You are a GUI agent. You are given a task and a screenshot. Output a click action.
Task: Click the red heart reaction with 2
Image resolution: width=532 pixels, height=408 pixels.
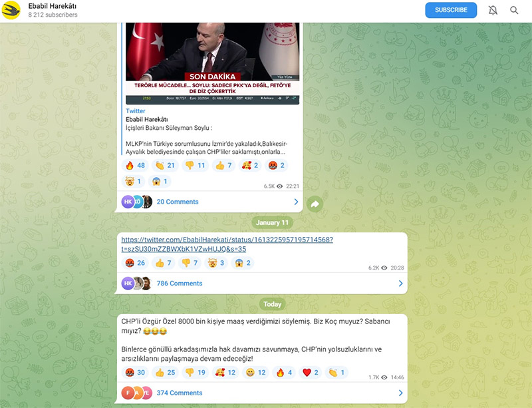tap(310, 372)
